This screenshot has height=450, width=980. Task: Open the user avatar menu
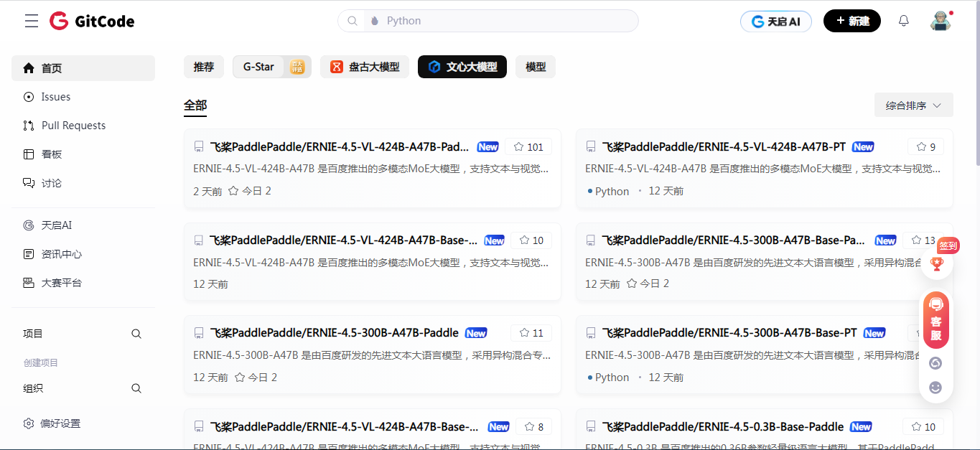pyautogui.click(x=941, y=21)
